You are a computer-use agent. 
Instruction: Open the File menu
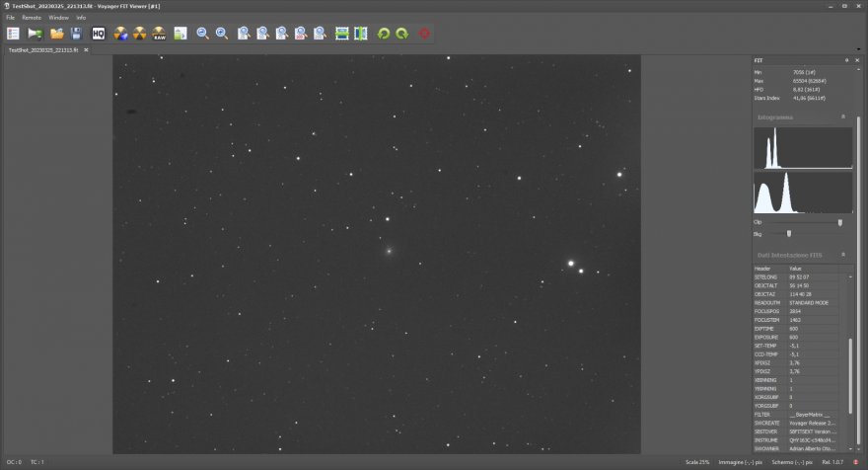pyautogui.click(x=11, y=18)
